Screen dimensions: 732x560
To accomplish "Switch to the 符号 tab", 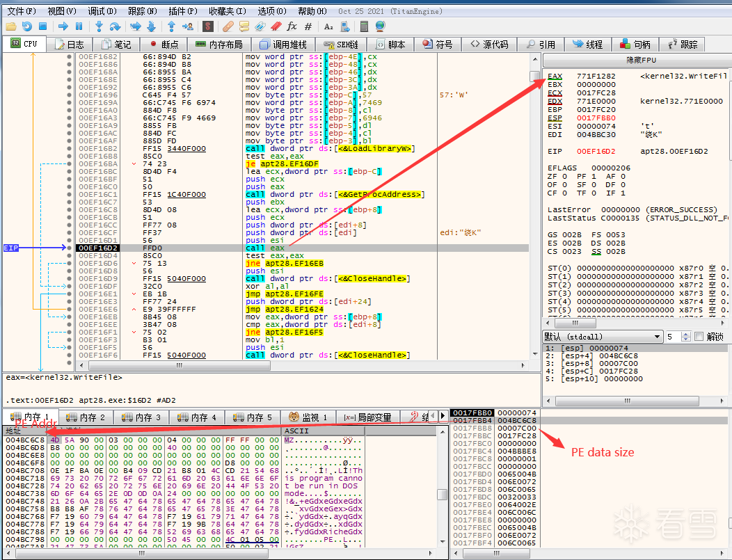I will 438,45.
